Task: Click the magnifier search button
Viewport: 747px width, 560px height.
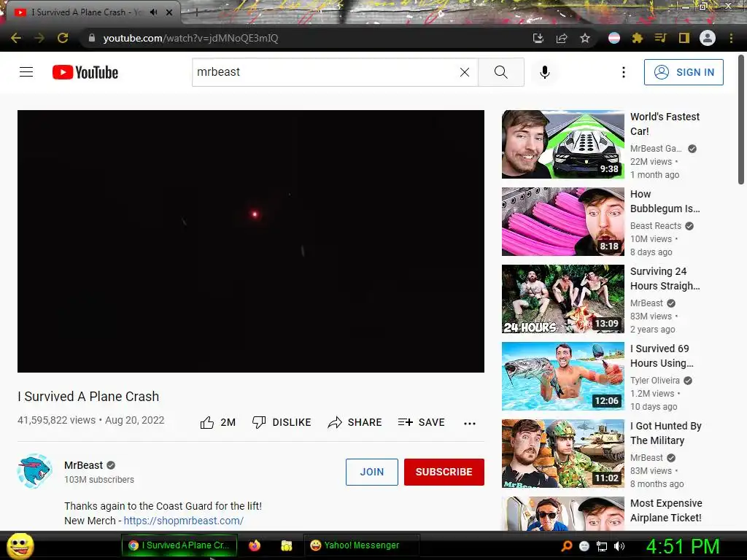Action: click(500, 72)
